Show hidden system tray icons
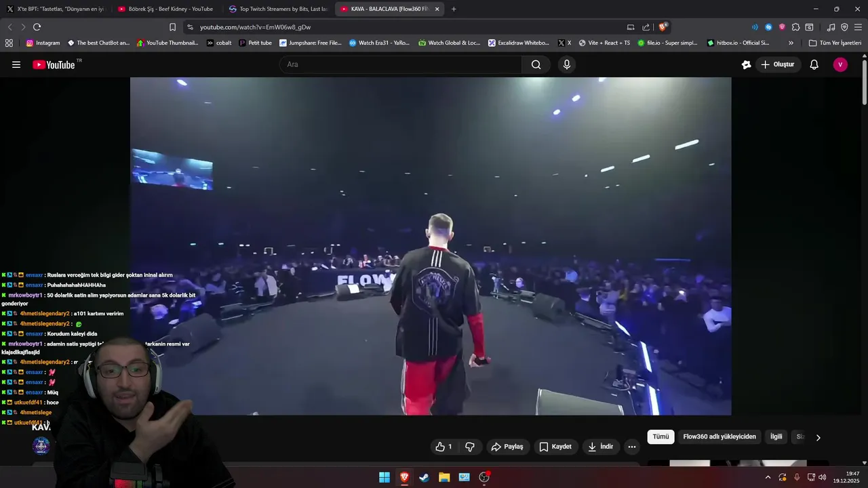Viewport: 868px width, 488px height. point(768,477)
